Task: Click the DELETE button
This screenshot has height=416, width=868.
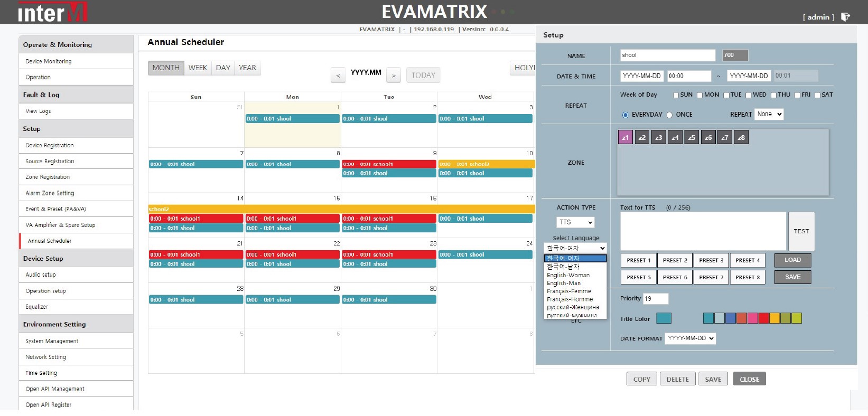Action: (x=678, y=379)
